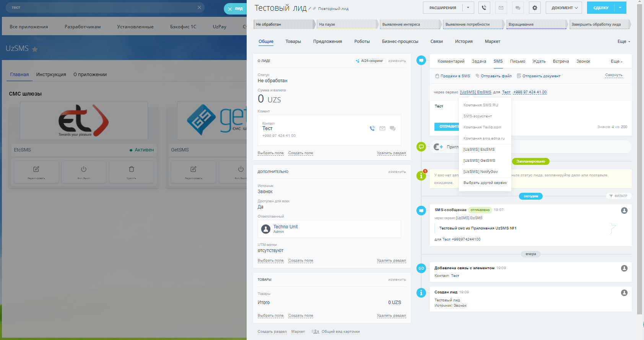The image size is (644, 340).
Task: Choose [UzSMS] GetSMS from service menu
Action: click(x=485, y=161)
